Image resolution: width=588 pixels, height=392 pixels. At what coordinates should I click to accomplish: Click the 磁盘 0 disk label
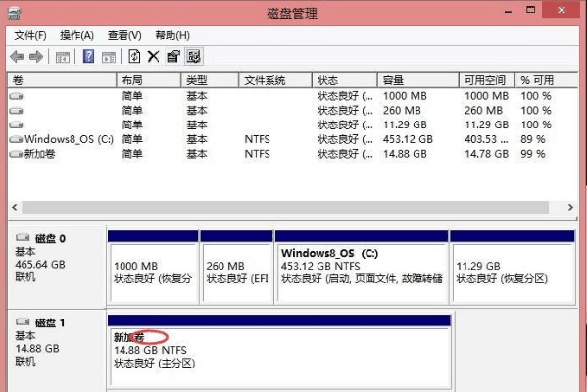50,238
